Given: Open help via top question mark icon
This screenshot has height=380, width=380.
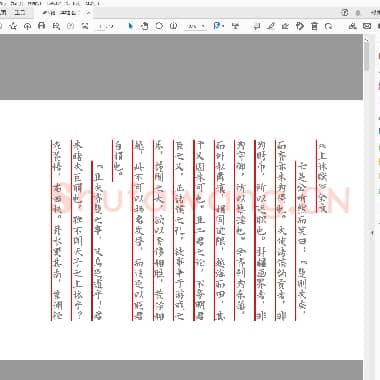Looking at the screenshot, I should [x=345, y=12].
